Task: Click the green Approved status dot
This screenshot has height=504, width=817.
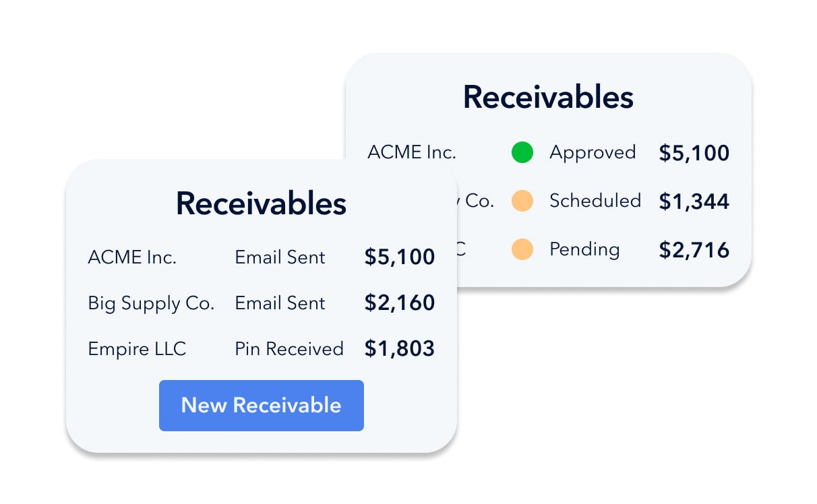Action: tap(522, 153)
